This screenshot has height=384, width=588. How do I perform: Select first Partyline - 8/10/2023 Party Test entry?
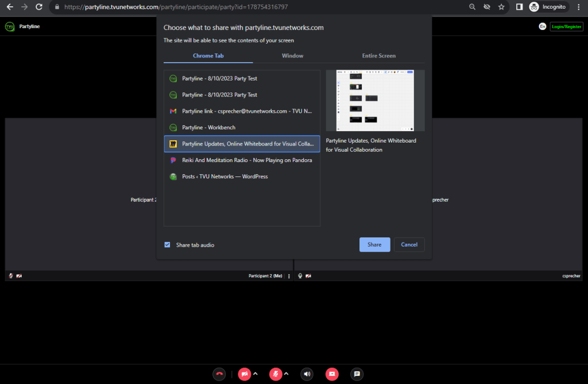(242, 78)
